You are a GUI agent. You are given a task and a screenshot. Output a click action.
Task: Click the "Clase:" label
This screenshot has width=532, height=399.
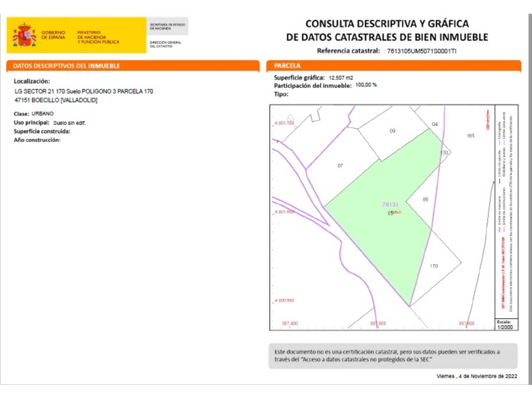pyautogui.click(x=21, y=113)
